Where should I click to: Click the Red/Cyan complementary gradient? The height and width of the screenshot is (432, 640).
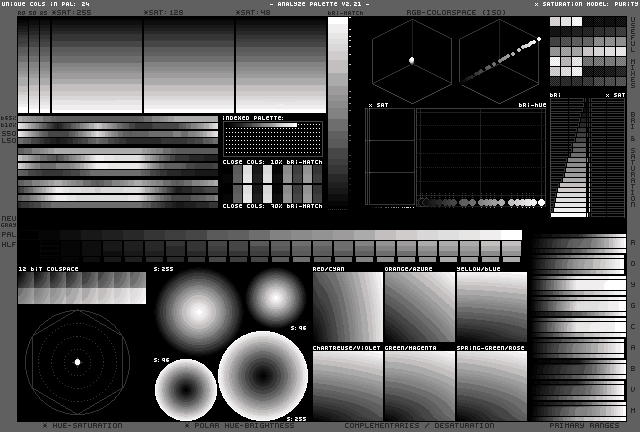(x=347, y=307)
